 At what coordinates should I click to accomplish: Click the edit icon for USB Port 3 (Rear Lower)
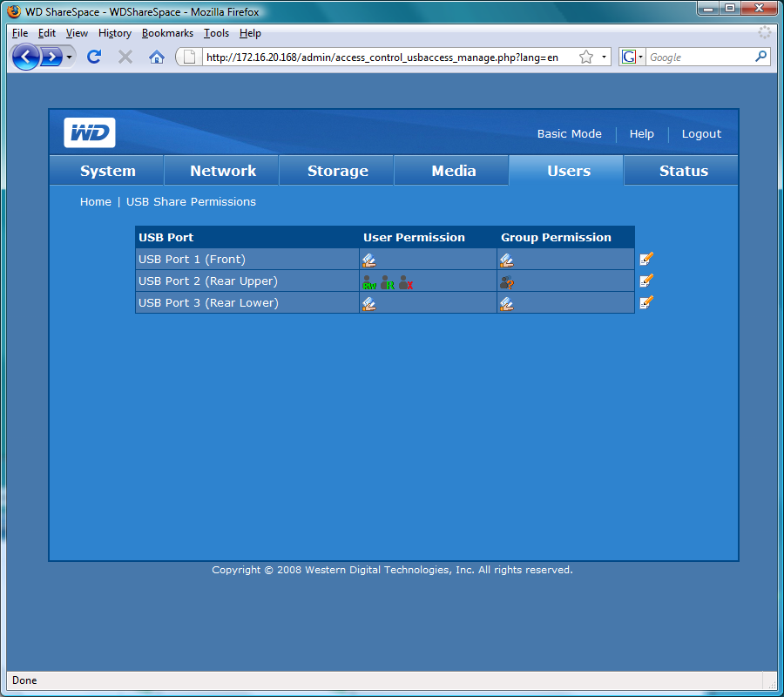point(646,302)
